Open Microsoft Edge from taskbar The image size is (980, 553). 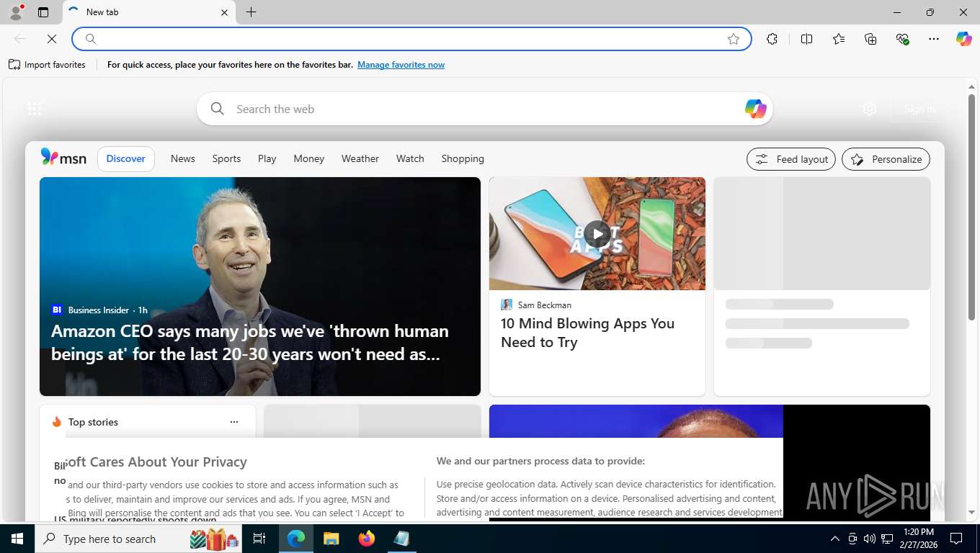pos(296,539)
